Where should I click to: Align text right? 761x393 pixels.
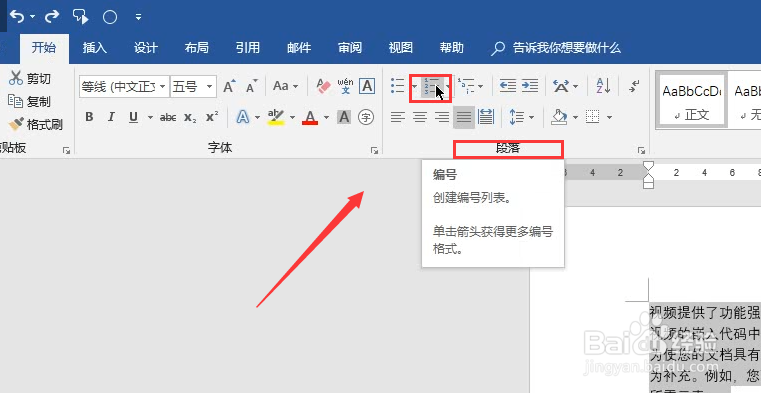pyautogui.click(x=442, y=117)
